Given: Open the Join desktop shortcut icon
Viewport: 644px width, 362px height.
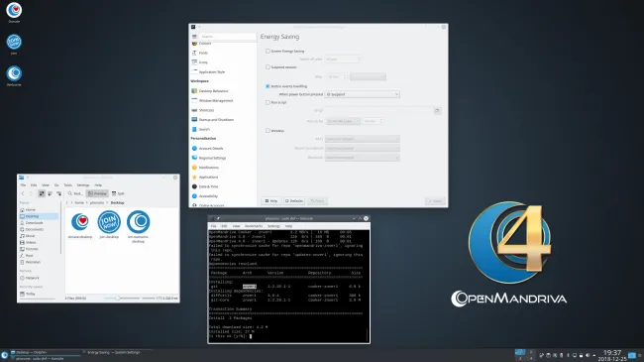Looking at the screenshot, I should pyautogui.click(x=14, y=42).
